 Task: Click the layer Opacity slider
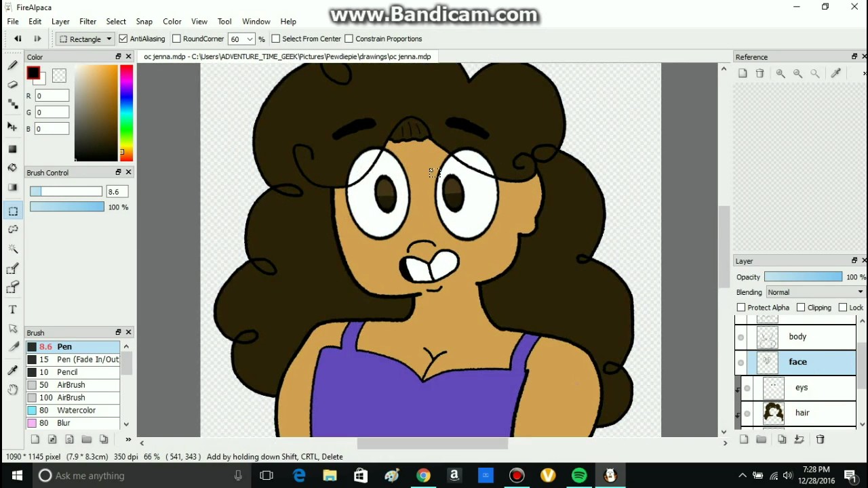[x=803, y=277]
